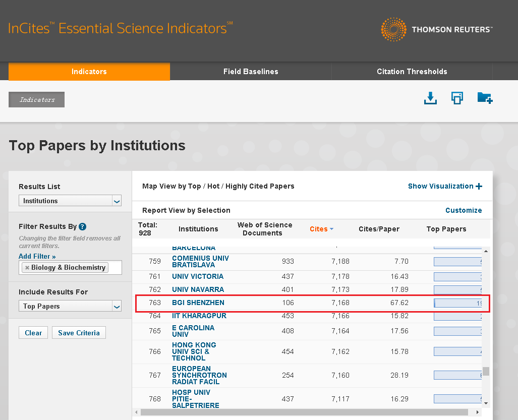Click the save-to-folder icon
Screen dimensions: 518x420
point(485,98)
